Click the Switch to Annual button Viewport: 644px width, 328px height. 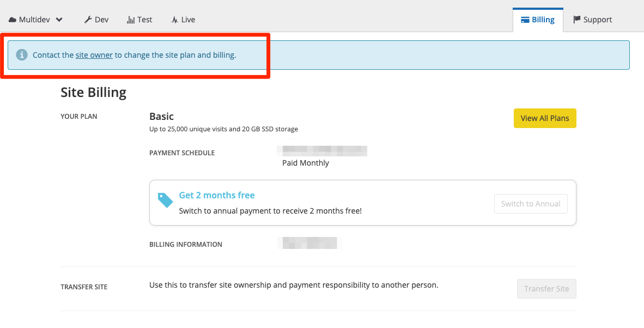point(531,203)
